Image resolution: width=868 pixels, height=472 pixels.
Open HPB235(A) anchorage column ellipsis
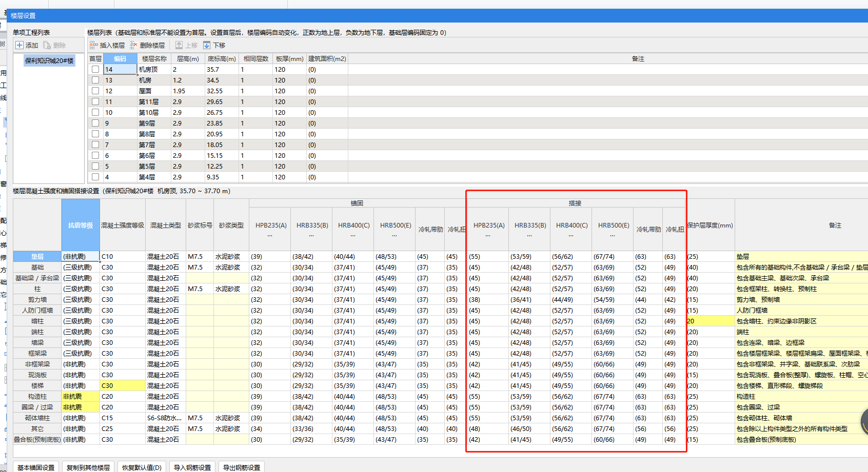point(270,236)
